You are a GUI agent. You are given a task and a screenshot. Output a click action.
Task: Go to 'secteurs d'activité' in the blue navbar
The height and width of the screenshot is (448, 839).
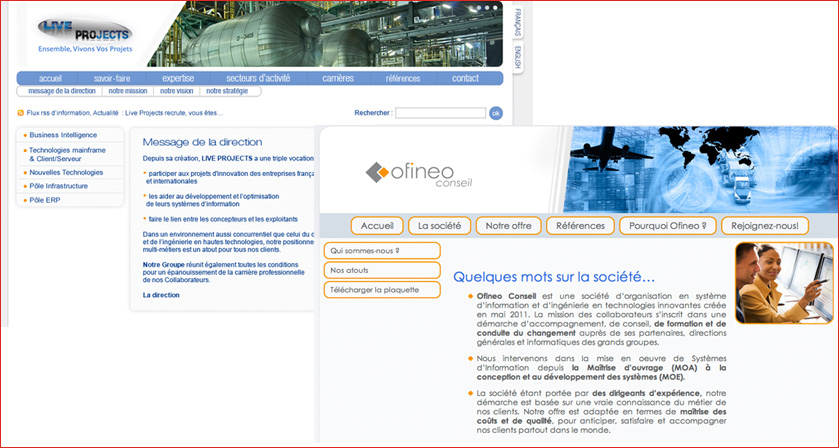click(258, 78)
